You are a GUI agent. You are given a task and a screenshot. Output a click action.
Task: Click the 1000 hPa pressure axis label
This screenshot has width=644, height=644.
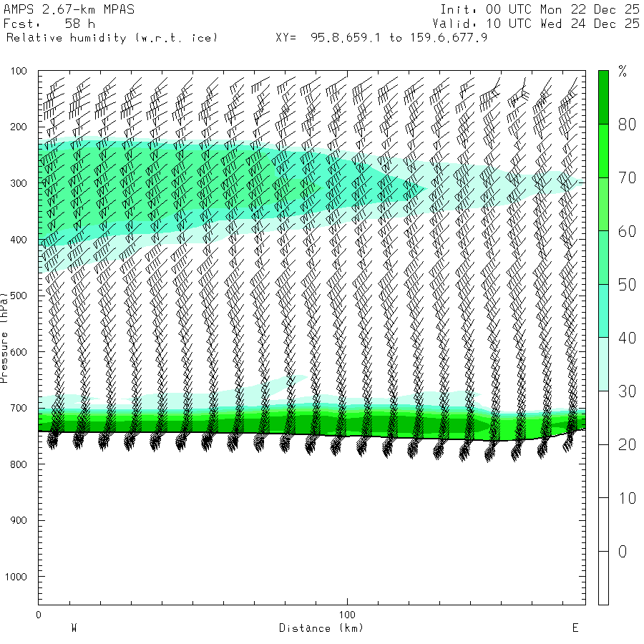16,577
